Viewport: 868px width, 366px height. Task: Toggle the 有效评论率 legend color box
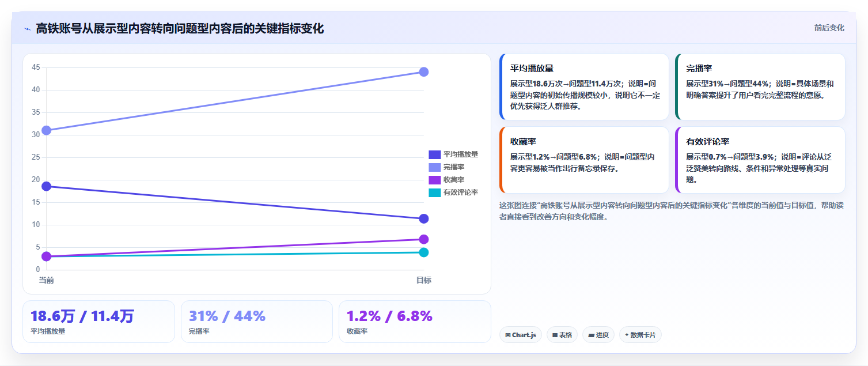coord(434,193)
